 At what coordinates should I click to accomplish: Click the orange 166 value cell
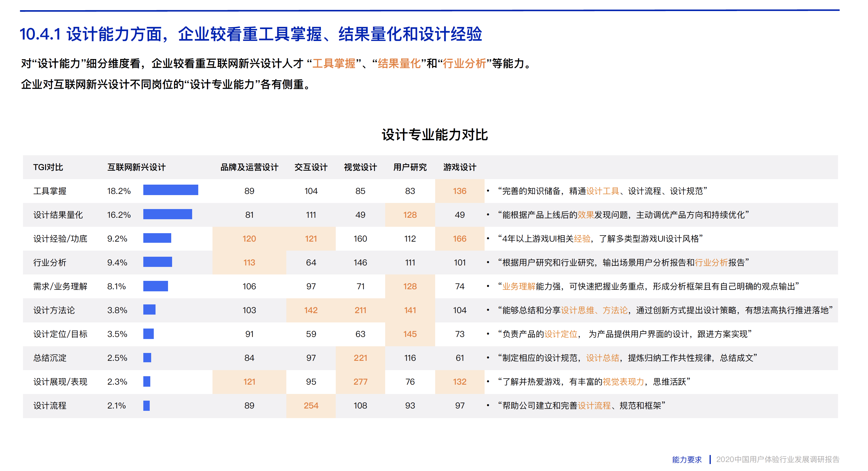pos(460,239)
